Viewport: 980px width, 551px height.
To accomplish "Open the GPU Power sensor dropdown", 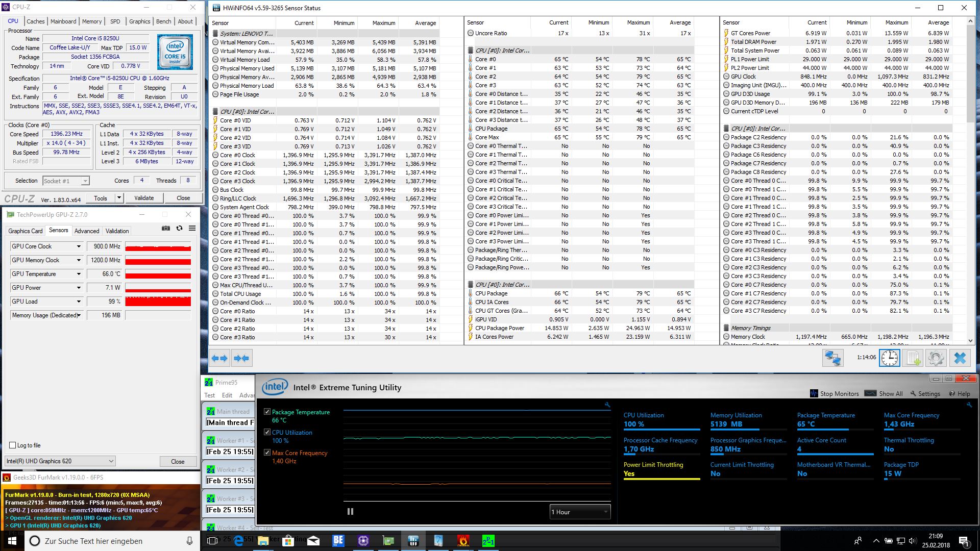I will [79, 288].
